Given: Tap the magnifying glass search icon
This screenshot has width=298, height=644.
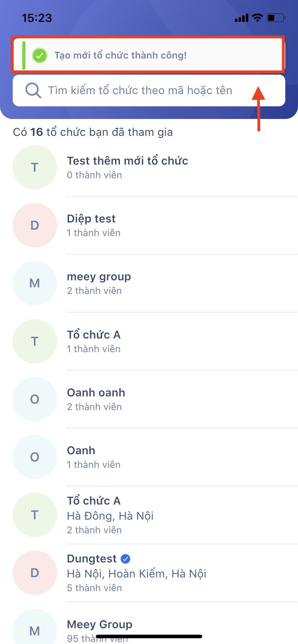Looking at the screenshot, I should point(33,90).
